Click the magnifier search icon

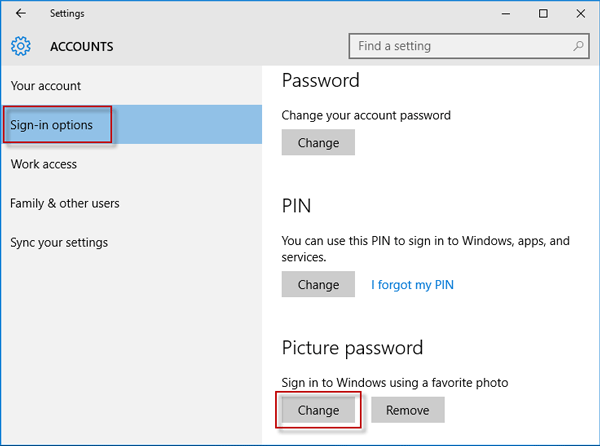578,46
